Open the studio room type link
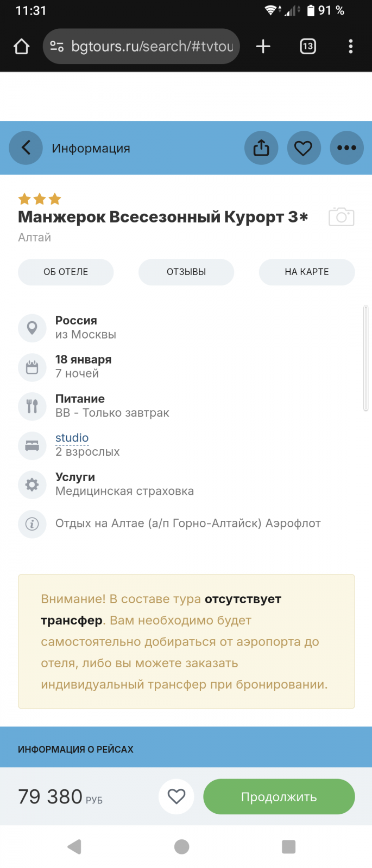 pyautogui.click(x=72, y=438)
